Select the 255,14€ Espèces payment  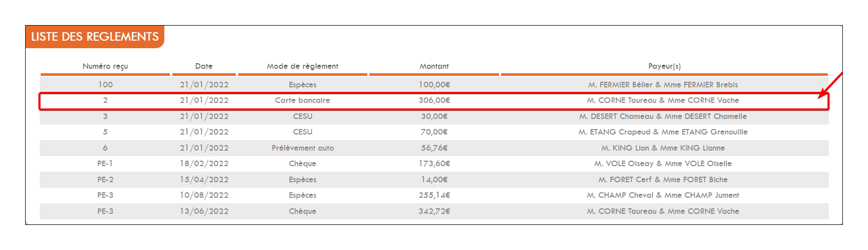pyautogui.click(x=434, y=195)
